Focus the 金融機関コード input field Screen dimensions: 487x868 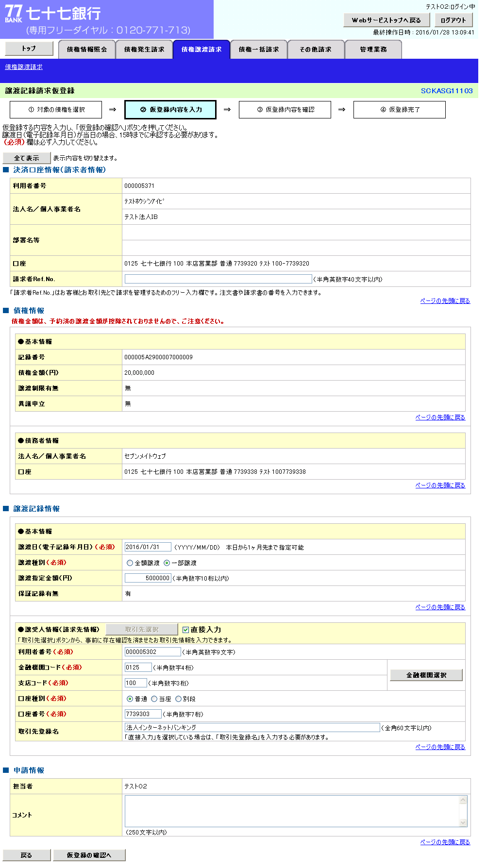[x=138, y=668]
